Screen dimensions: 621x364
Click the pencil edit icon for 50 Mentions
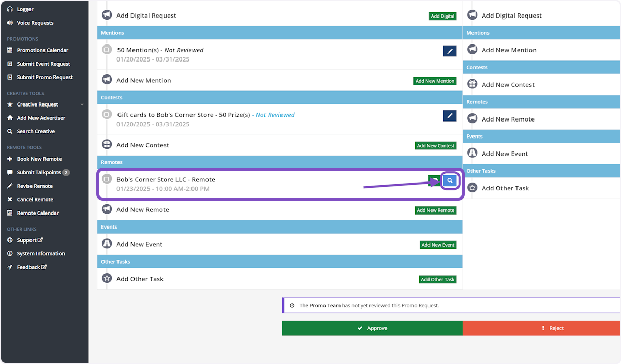(x=450, y=51)
